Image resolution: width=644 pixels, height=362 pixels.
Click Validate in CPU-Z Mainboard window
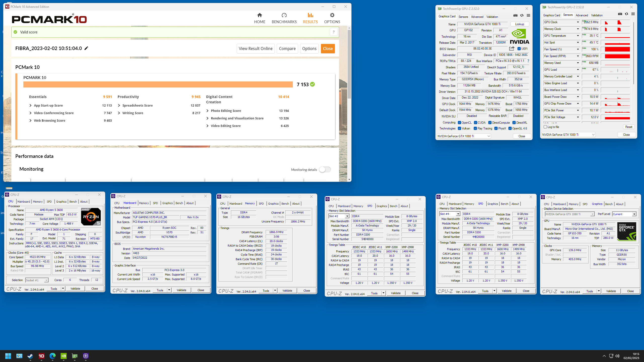tap(181, 290)
